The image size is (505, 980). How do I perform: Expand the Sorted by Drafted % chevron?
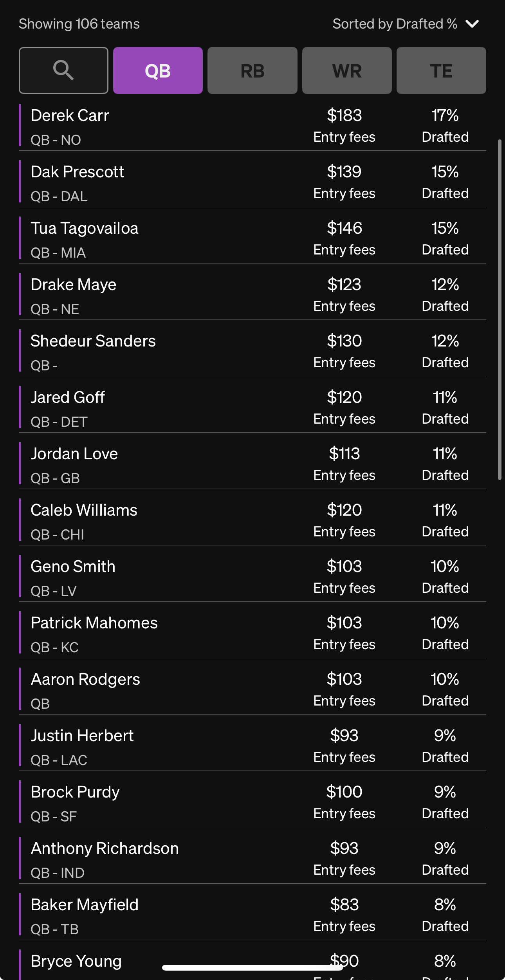click(x=472, y=24)
